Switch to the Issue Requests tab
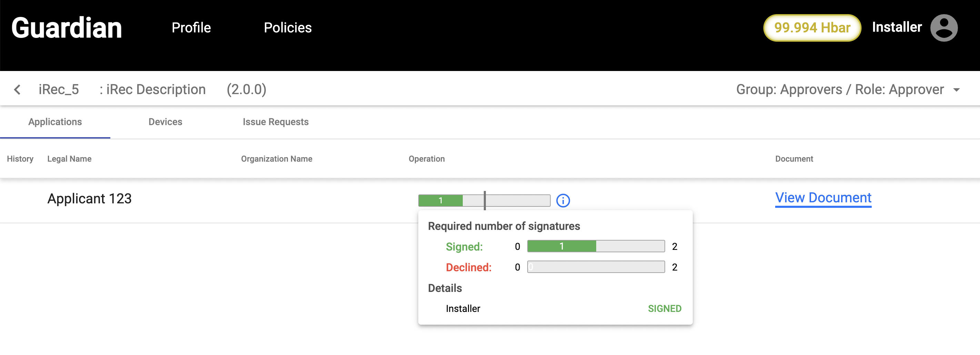The height and width of the screenshot is (355, 980). coord(276,122)
